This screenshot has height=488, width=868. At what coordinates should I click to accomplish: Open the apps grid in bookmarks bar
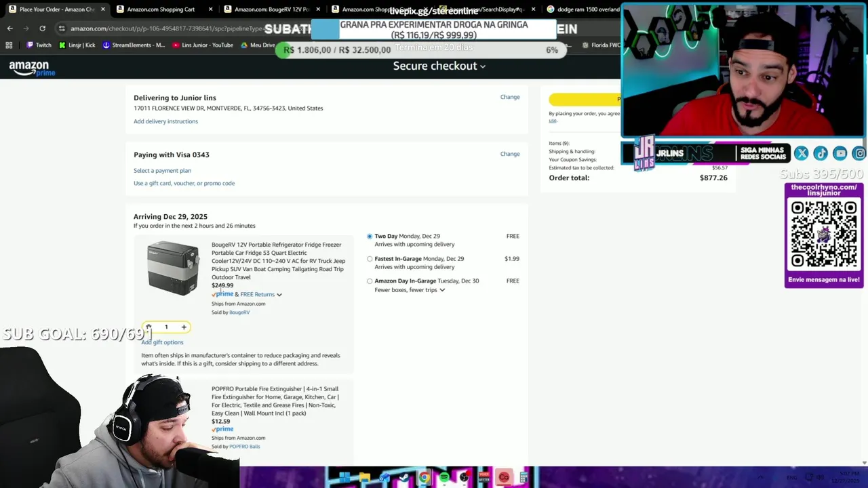pyautogui.click(x=9, y=45)
